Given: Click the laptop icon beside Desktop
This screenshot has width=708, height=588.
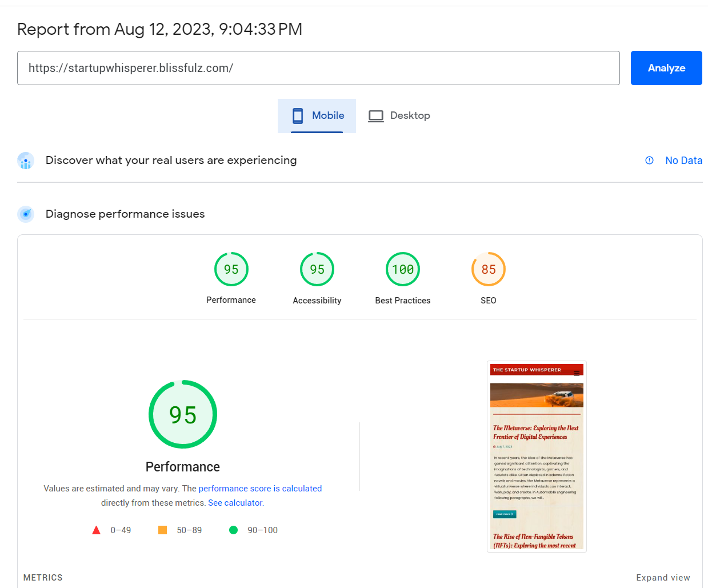Looking at the screenshot, I should (x=375, y=115).
